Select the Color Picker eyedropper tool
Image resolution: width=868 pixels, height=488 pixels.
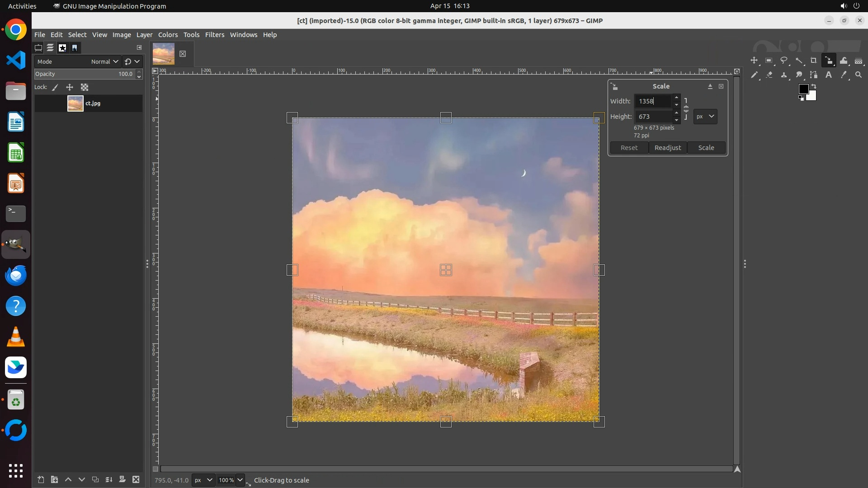[x=844, y=75]
